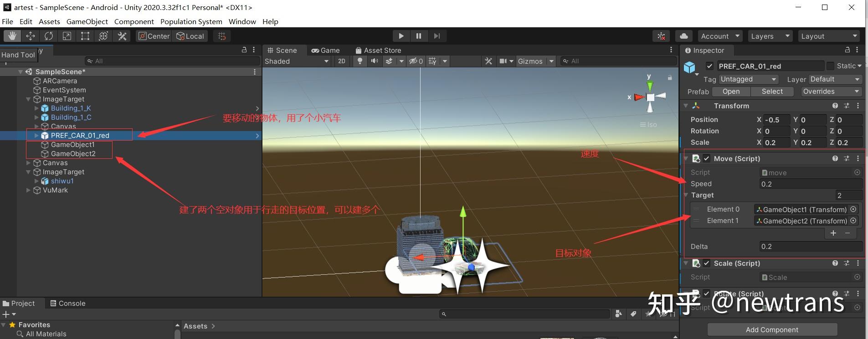
Task: Click the prefab Select button
Action: pyautogui.click(x=772, y=91)
